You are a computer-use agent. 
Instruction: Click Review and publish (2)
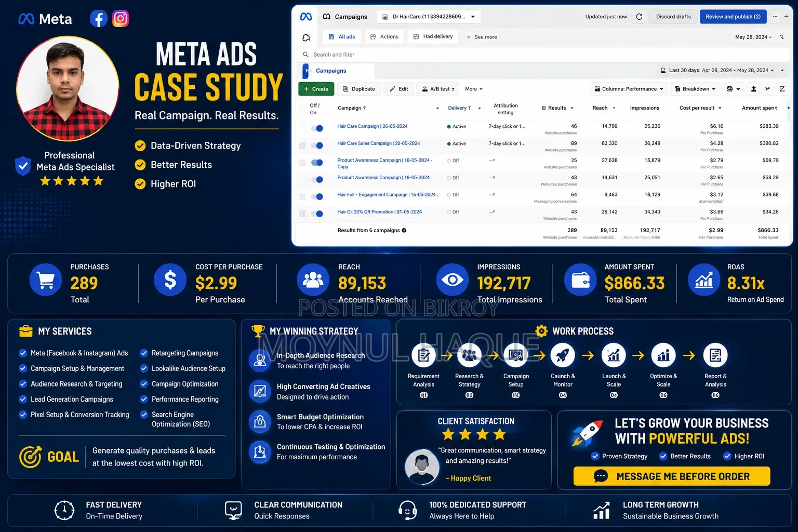(733, 17)
